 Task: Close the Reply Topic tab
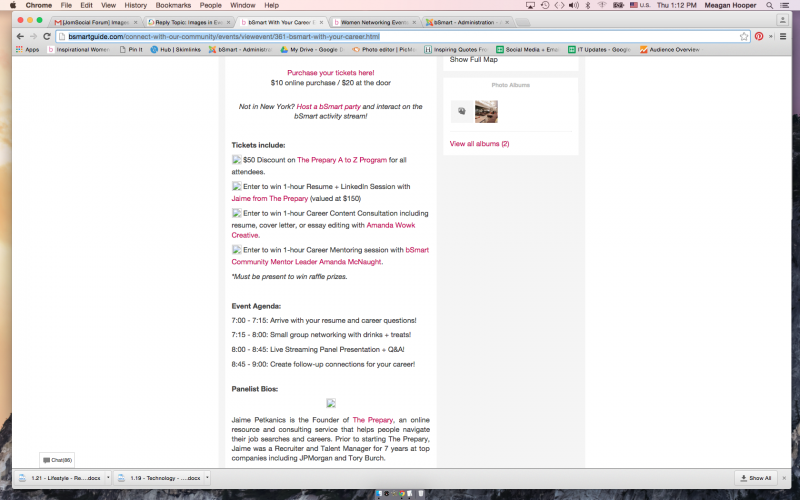point(229,22)
